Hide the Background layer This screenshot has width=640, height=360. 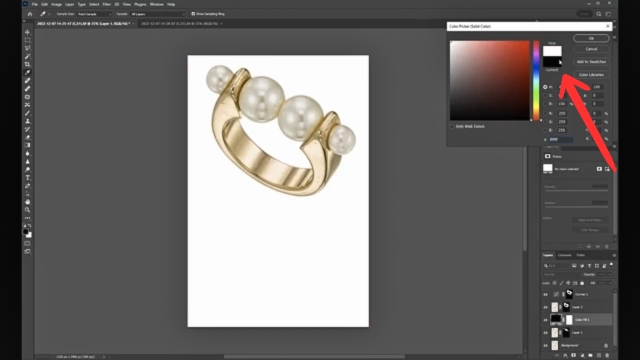point(545,345)
